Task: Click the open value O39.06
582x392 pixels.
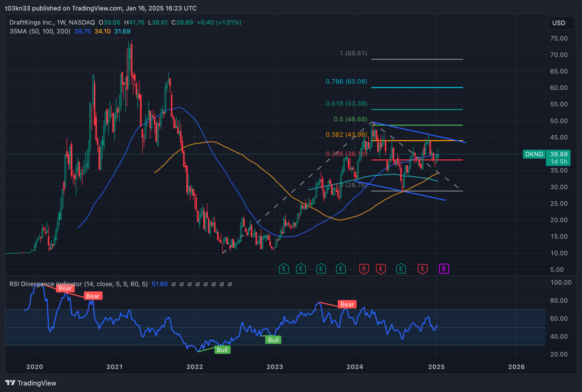Action: 109,22
